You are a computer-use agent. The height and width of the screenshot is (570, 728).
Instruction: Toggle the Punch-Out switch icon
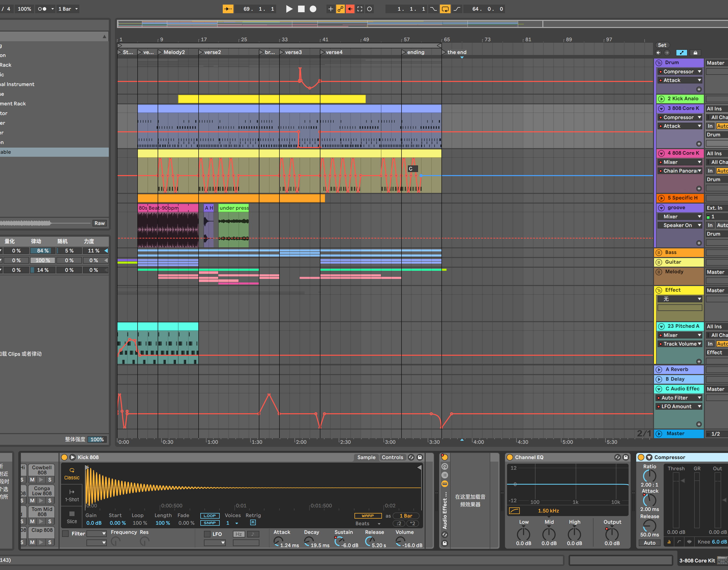[x=457, y=9]
